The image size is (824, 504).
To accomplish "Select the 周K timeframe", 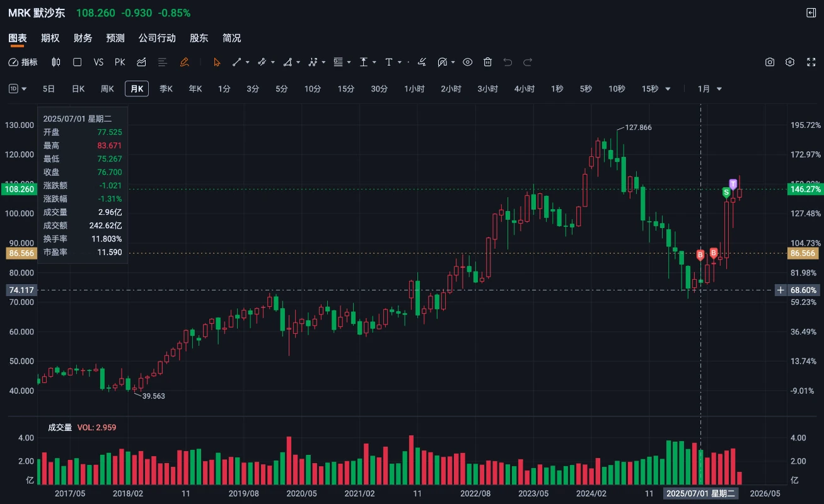I will pyautogui.click(x=107, y=89).
